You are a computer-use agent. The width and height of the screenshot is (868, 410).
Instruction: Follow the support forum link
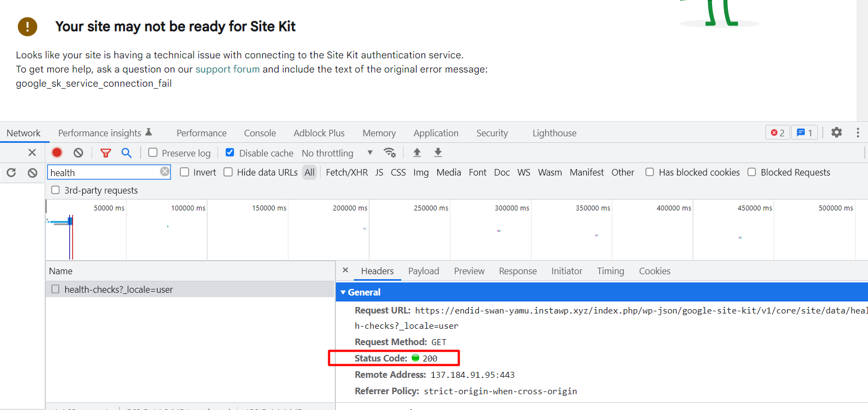(x=228, y=69)
